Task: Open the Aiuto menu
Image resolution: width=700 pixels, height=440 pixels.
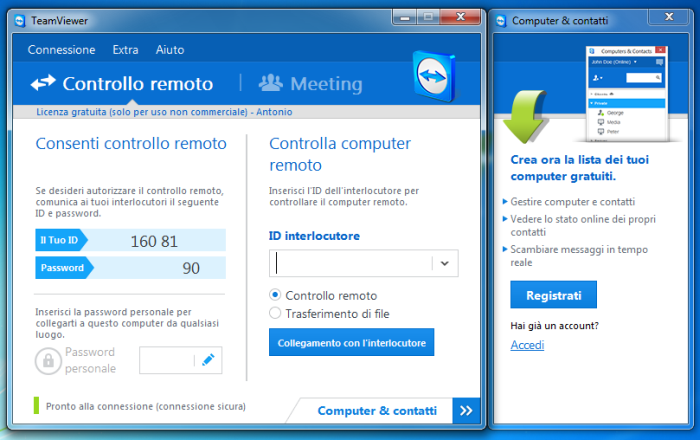Action: click(170, 50)
